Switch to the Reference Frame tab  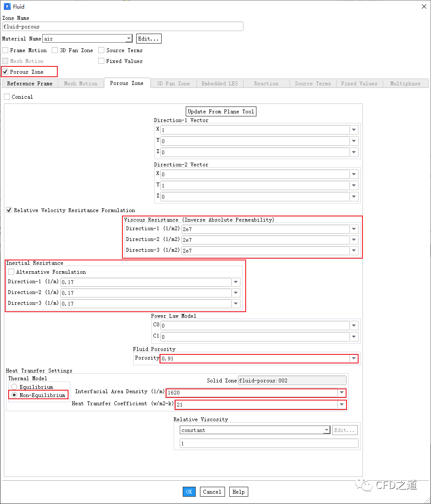pos(30,84)
